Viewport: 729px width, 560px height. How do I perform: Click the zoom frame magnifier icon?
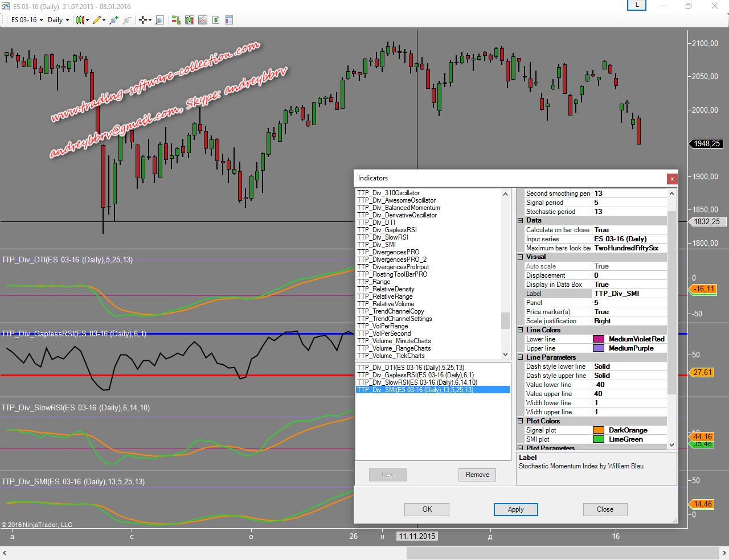tap(159, 20)
